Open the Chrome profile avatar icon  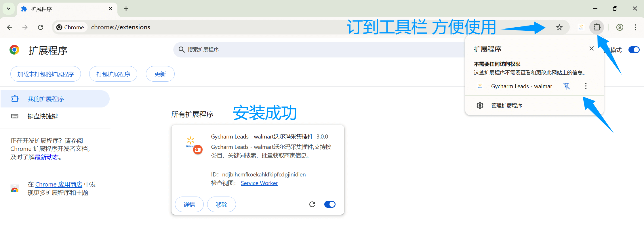620,27
